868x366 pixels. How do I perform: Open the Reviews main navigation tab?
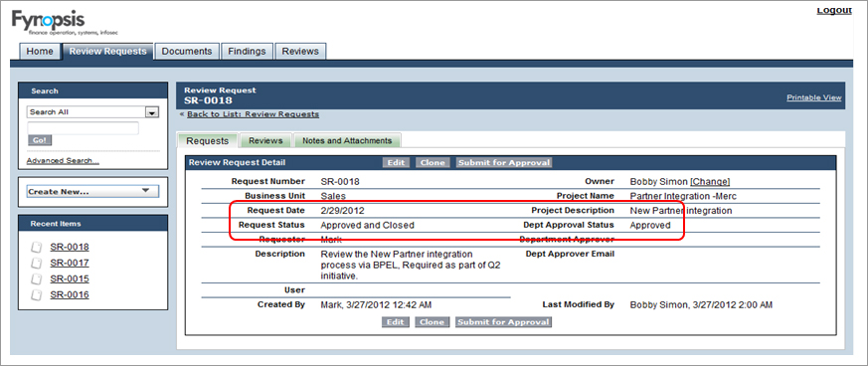pos(300,51)
